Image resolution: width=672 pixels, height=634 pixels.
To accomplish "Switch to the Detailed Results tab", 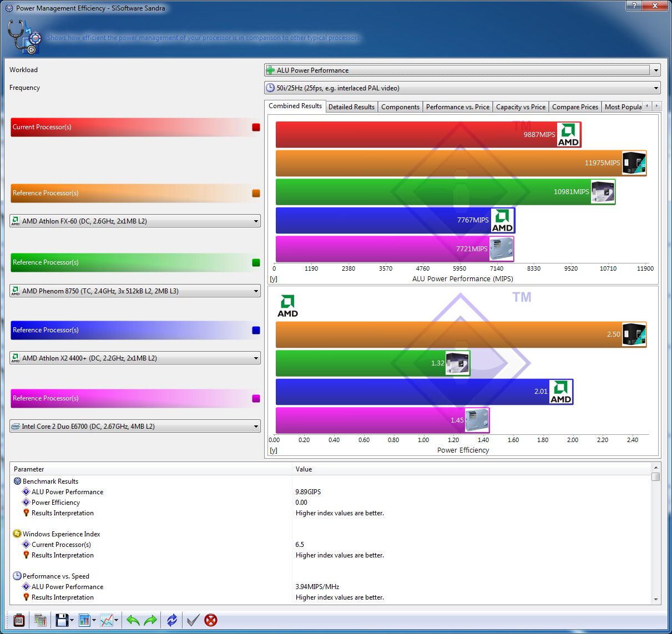I will (x=352, y=107).
